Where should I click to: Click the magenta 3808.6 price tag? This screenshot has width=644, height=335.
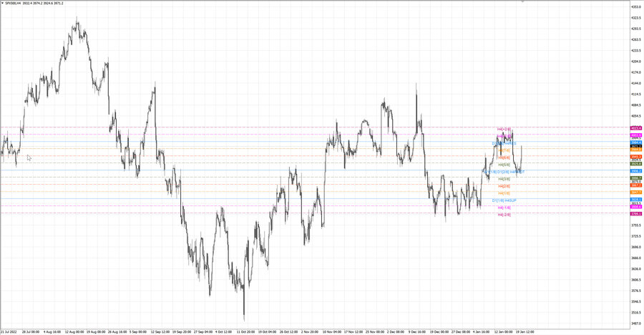636,207
